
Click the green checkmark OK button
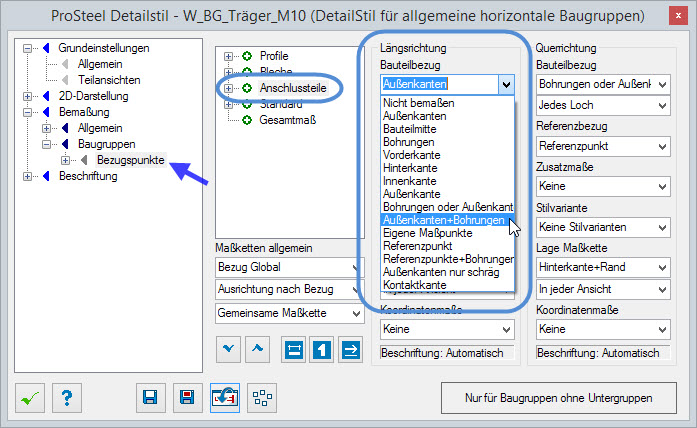[30, 398]
